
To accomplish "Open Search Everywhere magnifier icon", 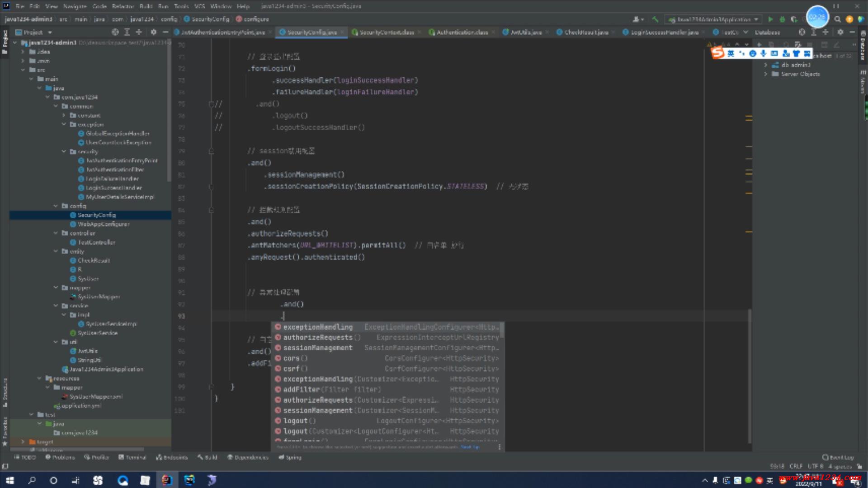I will (837, 19).
